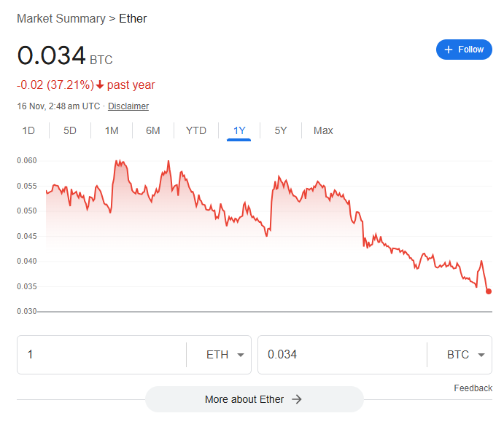The height and width of the screenshot is (424, 504).
Task: Show the 5Y chart range
Action: pos(281,130)
